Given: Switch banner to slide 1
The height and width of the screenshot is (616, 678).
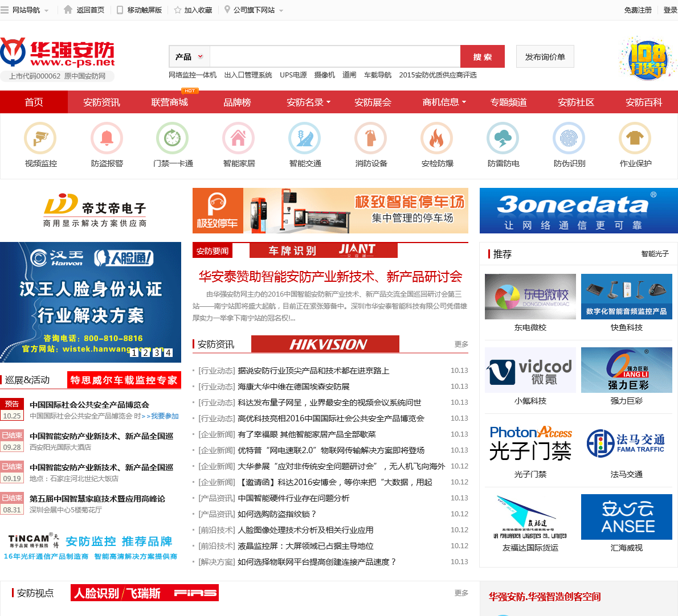Looking at the screenshot, I should tap(134, 352).
